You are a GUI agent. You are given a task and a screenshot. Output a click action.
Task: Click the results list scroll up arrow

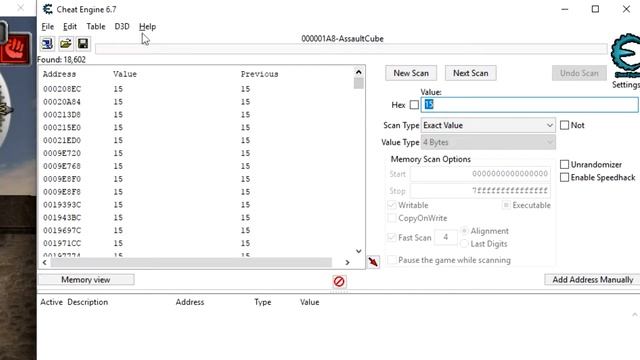coord(358,72)
